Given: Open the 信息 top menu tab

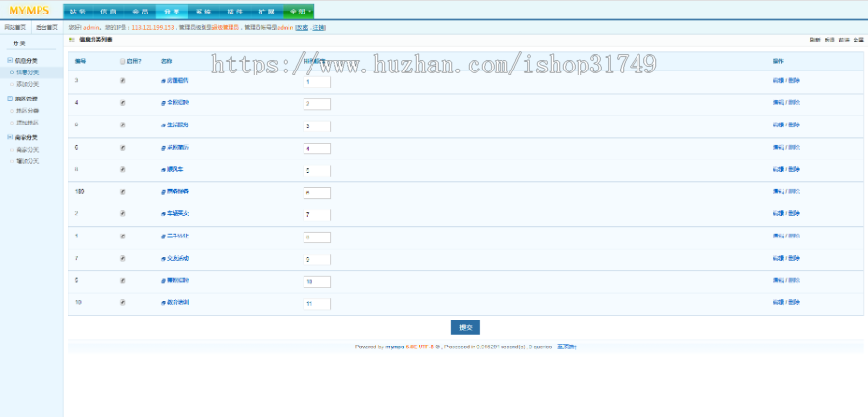Looking at the screenshot, I should point(110,12).
